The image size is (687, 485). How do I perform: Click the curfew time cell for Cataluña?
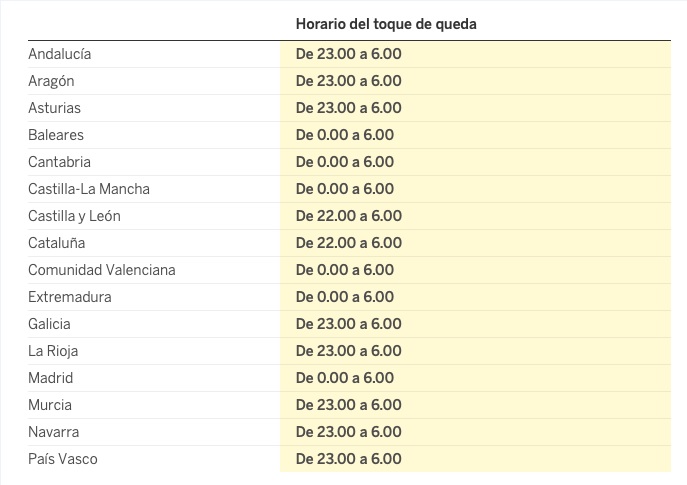(348, 243)
